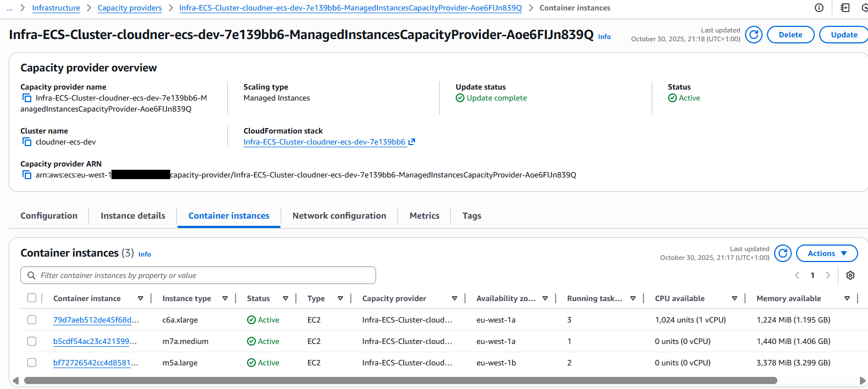Sort by the Status column arrow

[x=285, y=298]
